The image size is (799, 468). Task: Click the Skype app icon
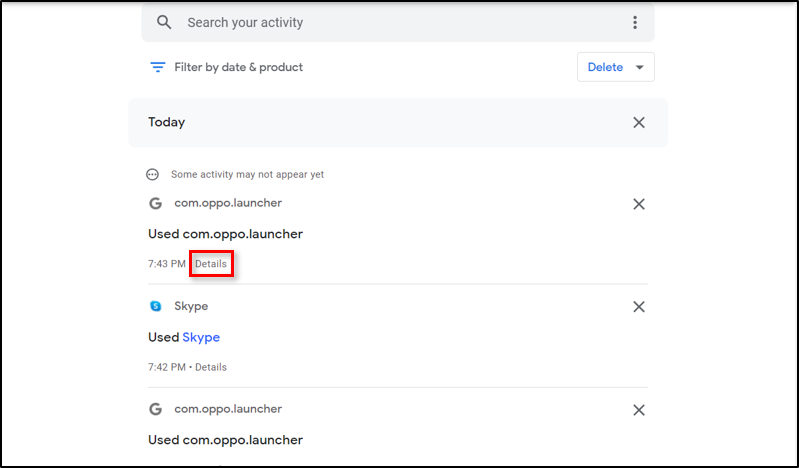155,306
